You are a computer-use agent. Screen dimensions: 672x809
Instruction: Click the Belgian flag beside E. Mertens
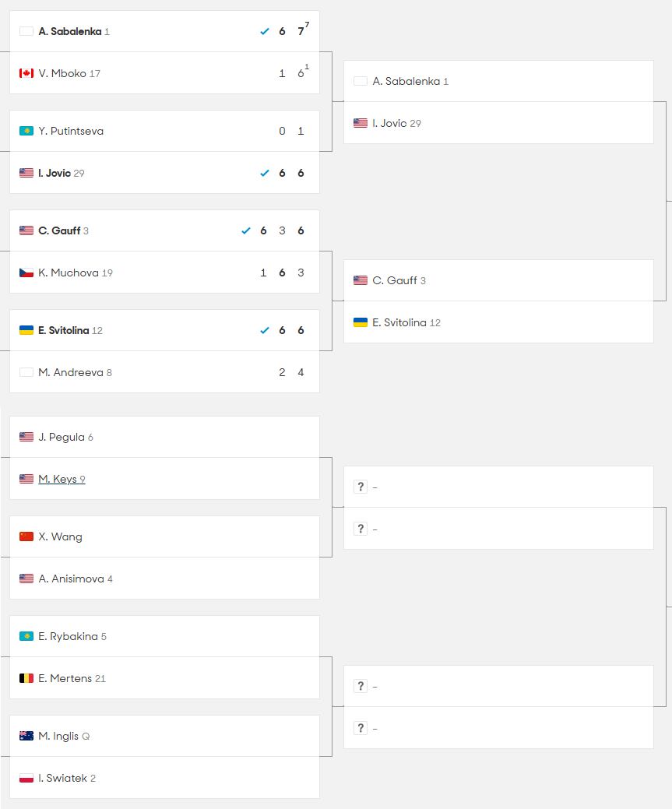[26, 678]
